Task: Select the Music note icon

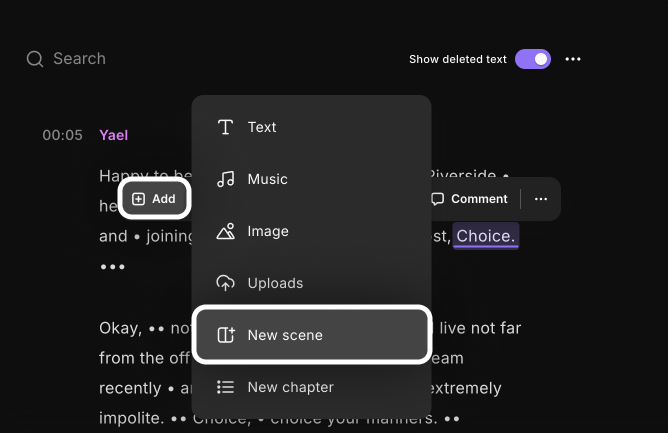Action: (226, 179)
